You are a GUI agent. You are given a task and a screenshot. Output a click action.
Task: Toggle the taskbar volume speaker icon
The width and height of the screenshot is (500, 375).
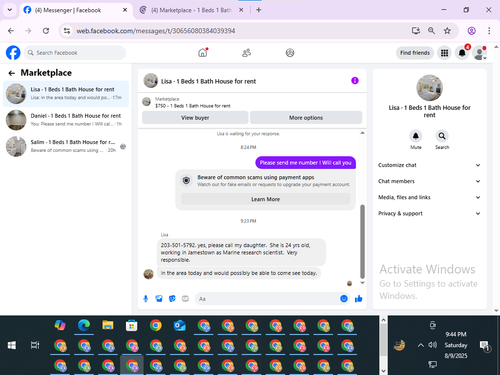point(432,345)
